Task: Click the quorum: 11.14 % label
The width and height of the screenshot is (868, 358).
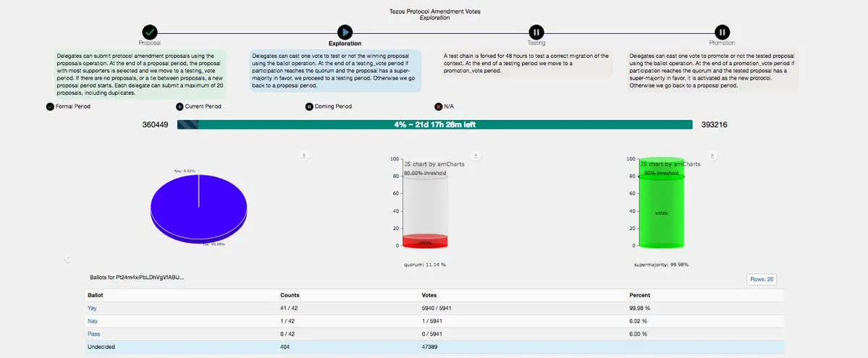Action: coord(425,265)
